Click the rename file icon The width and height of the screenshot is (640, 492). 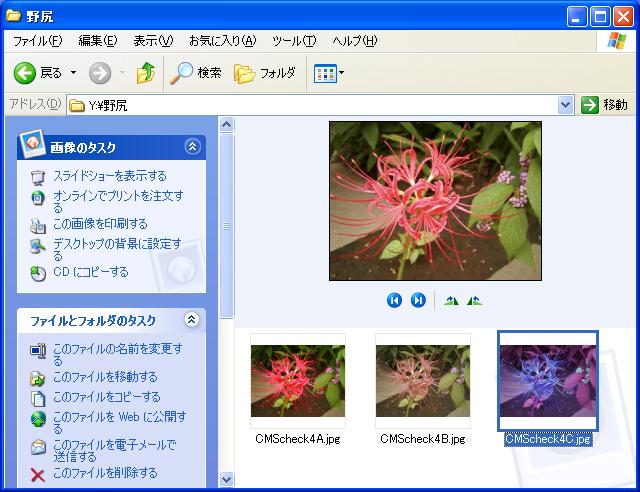point(38,352)
